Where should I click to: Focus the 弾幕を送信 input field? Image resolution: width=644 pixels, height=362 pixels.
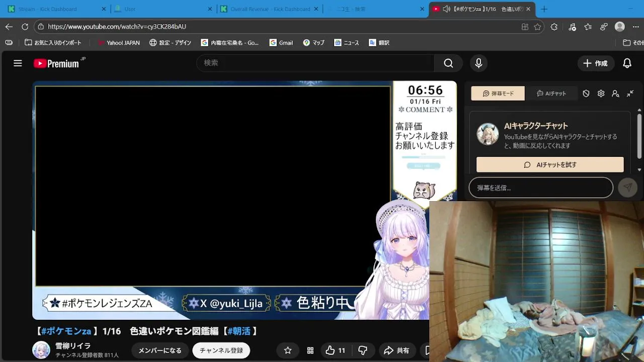click(x=541, y=188)
